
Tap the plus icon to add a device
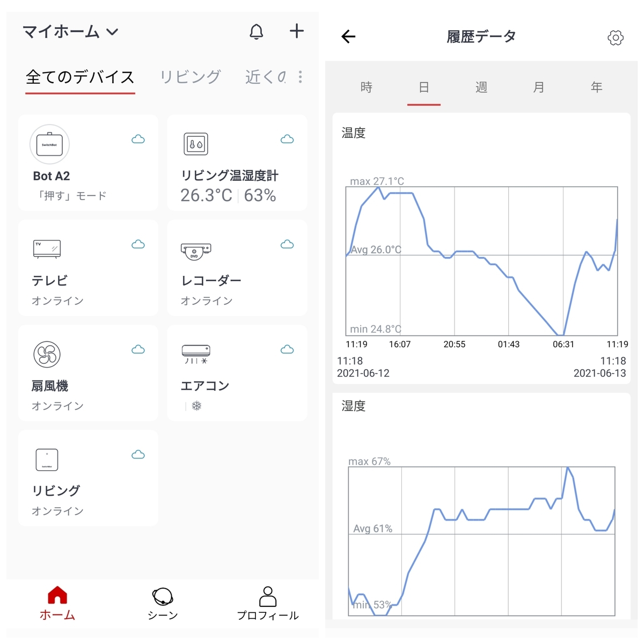coord(297,31)
